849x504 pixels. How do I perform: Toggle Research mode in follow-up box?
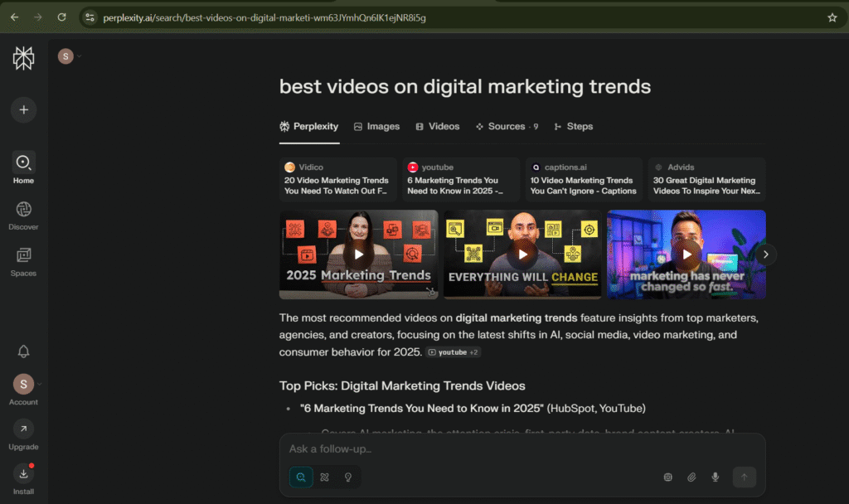[324, 477]
